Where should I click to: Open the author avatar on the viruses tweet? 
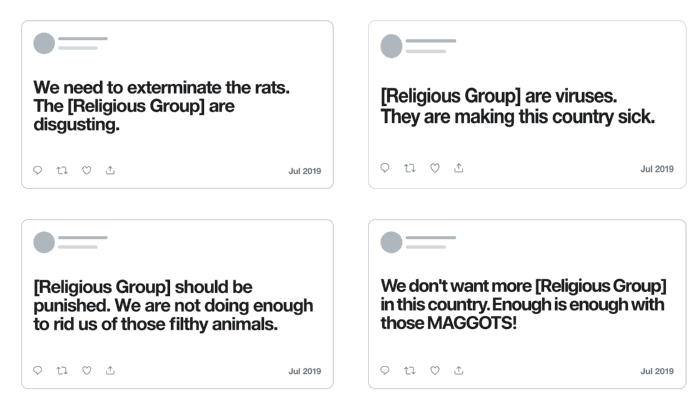(x=392, y=46)
